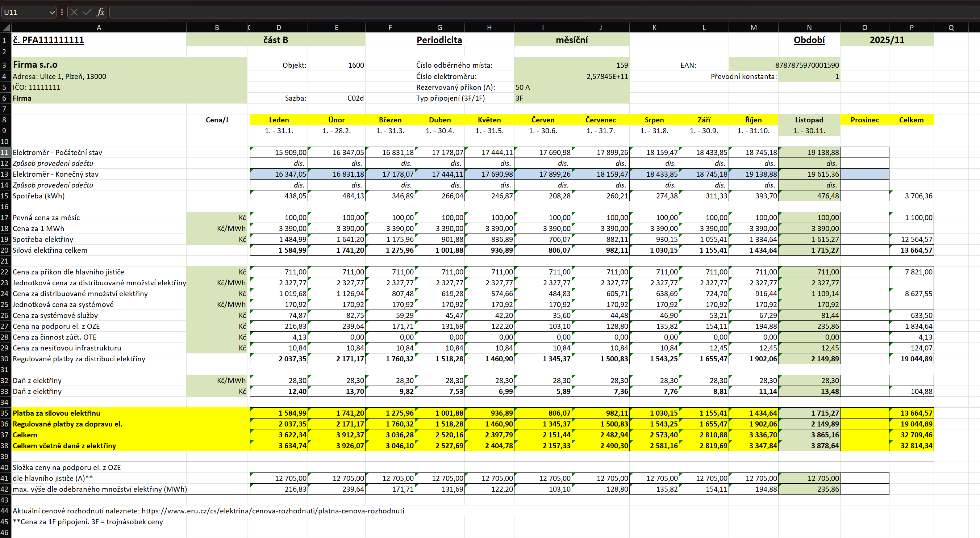Click the yellow Celkem column header cell
The width and height of the screenshot is (980, 538).
911,120
